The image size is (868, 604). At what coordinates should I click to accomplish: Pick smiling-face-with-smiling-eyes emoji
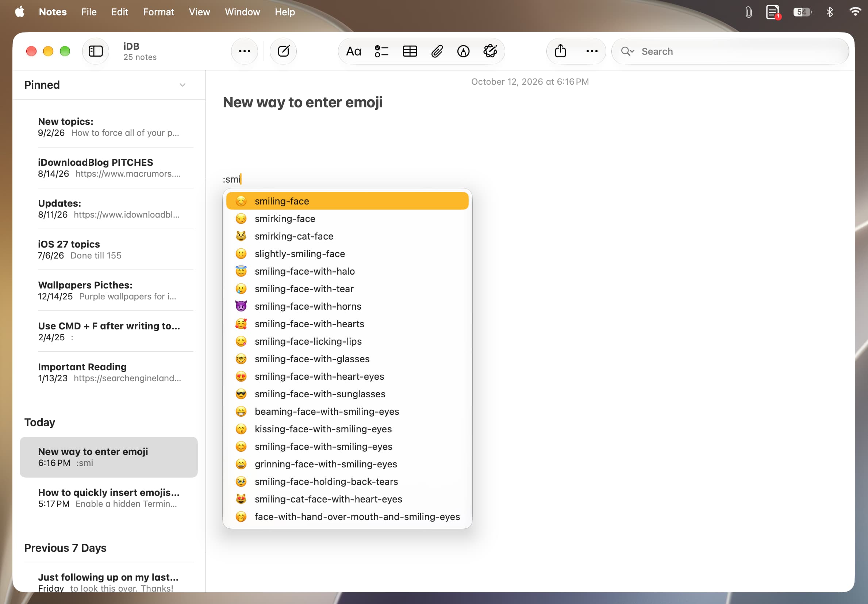point(347,446)
